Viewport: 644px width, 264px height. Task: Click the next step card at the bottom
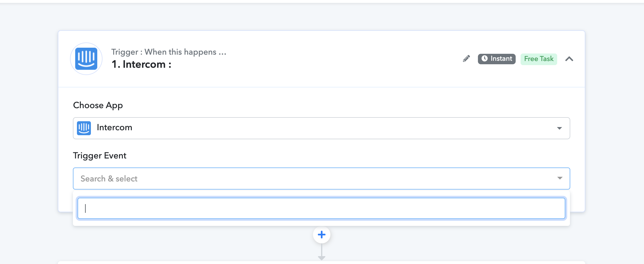(321, 263)
